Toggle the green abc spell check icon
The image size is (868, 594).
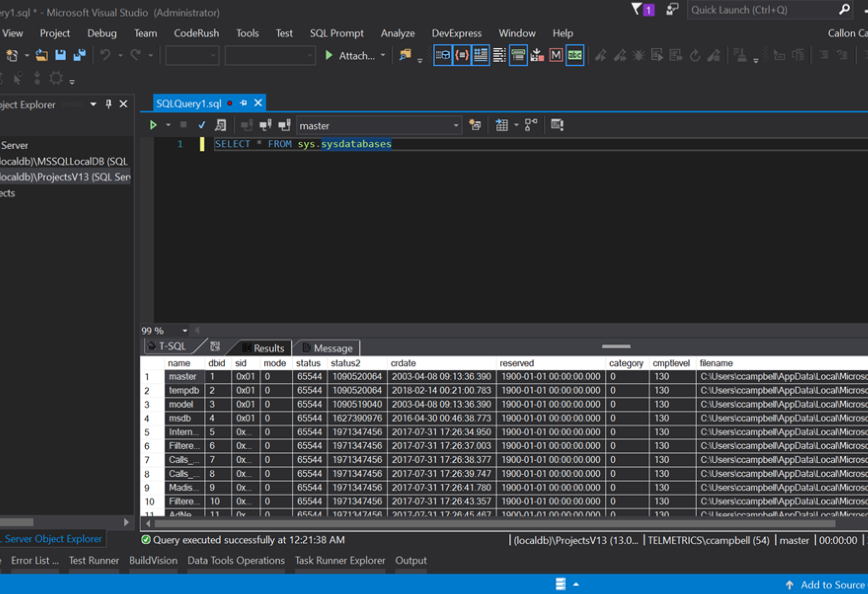click(575, 55)
